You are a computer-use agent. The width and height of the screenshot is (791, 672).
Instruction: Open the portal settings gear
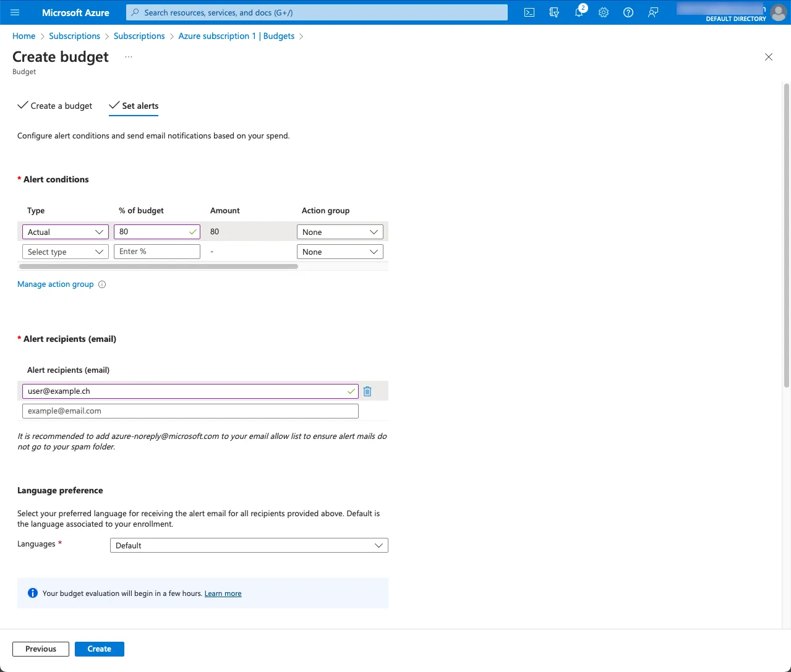pyautogui.click(x=604, y=12)
